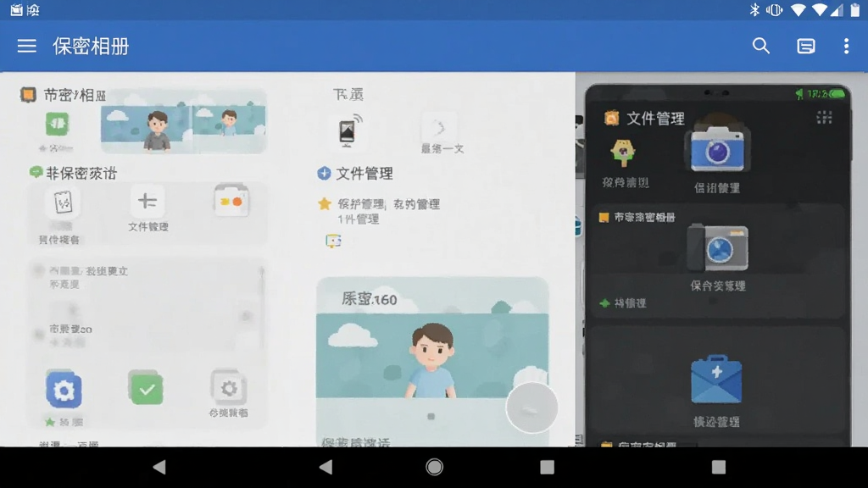Click the blue gear settings app icon
This screenshot has width=868, height=488.
tap(64, 391)
